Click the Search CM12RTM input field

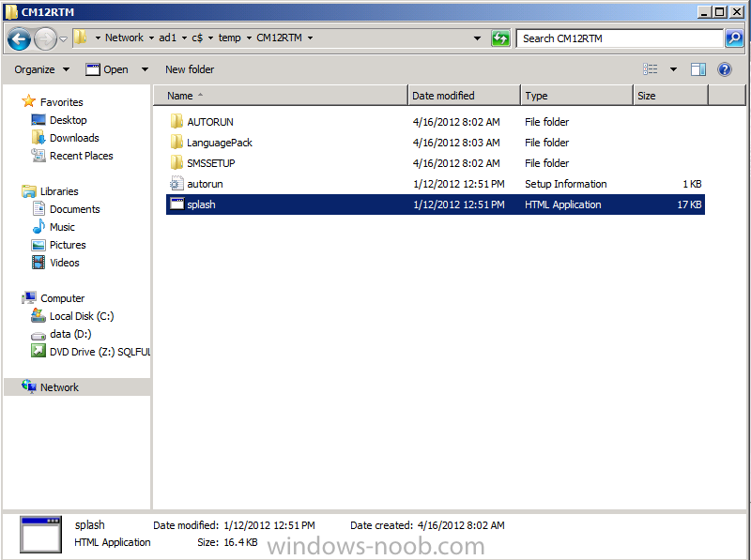point(620,38)
